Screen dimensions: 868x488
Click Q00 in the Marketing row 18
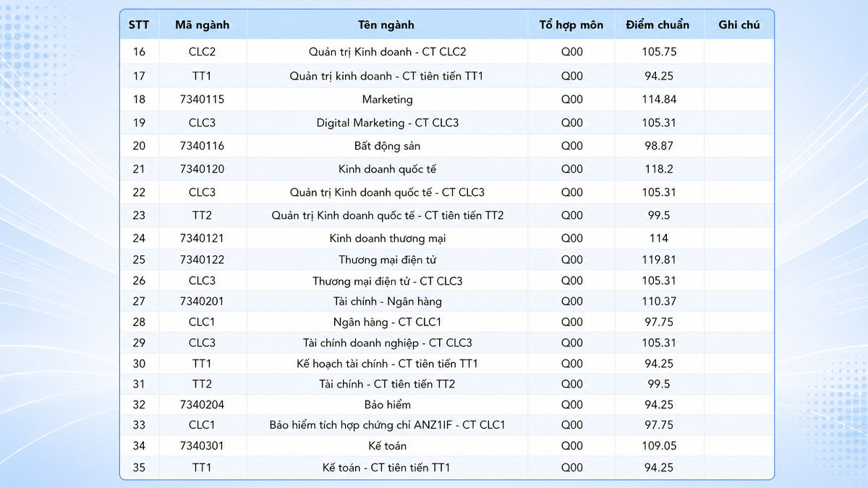click(x=572, y=99)
